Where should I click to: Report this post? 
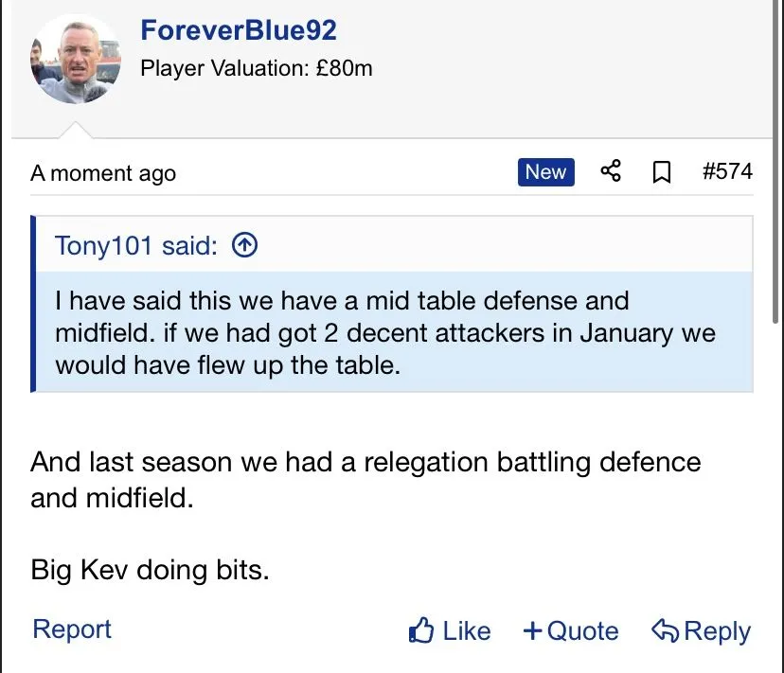point(72,629)
